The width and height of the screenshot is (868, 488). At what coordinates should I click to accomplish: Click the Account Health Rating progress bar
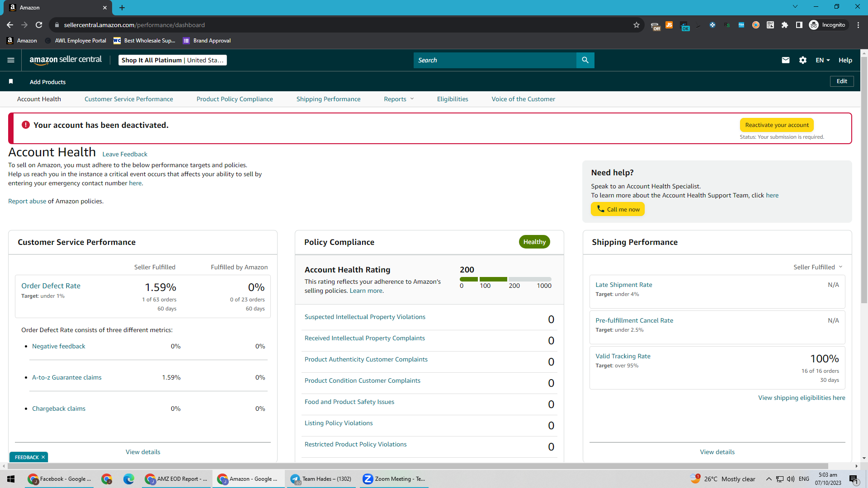[x=505, y=279]
